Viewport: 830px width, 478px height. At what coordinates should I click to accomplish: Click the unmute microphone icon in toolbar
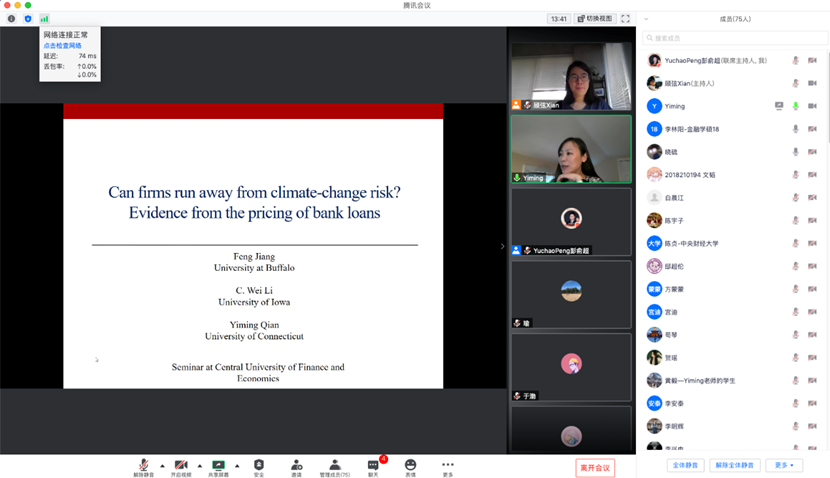click(x=144, y=465)
